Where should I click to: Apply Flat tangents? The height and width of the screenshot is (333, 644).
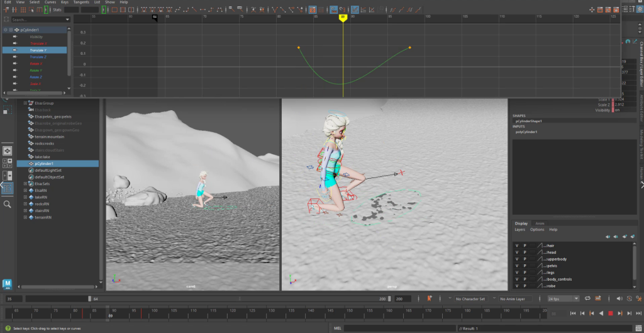point(203,9)
